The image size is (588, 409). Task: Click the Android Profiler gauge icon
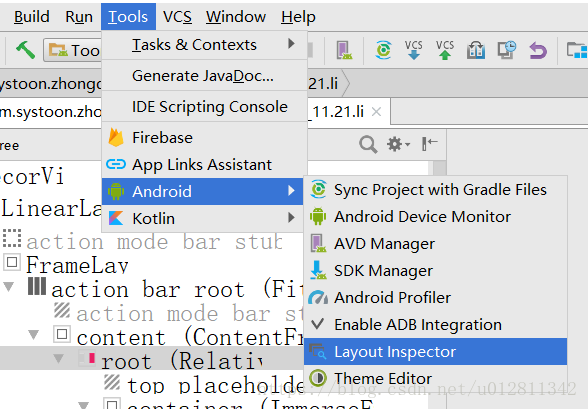click(318, 297)
